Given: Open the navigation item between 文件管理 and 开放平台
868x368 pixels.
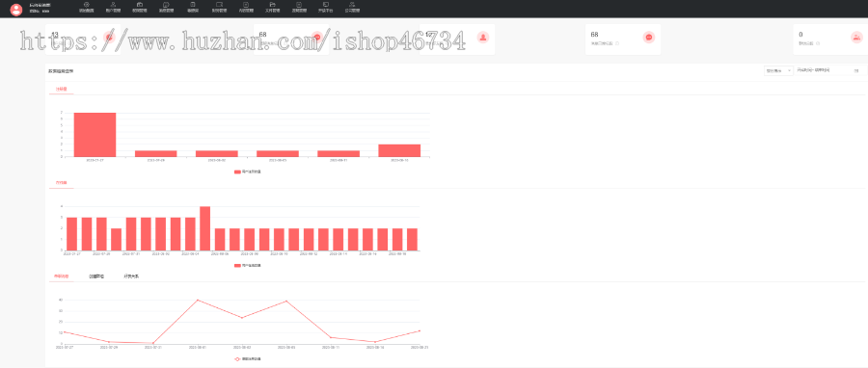Looking at the screenshot, I should click(299, 7).
